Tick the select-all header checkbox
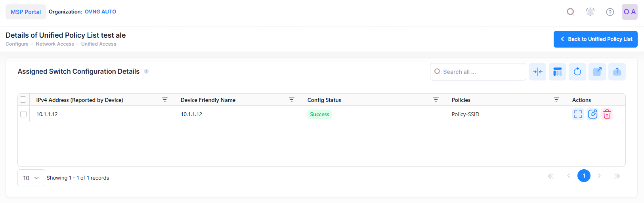The image size is (644, 203). pyautogui.click(x=23, y=100)
